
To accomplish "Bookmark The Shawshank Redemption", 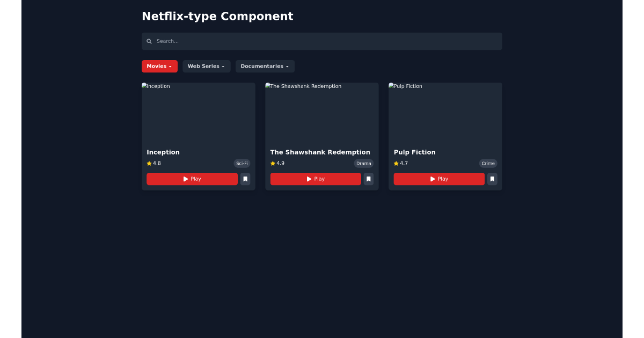I will point(369,179).
